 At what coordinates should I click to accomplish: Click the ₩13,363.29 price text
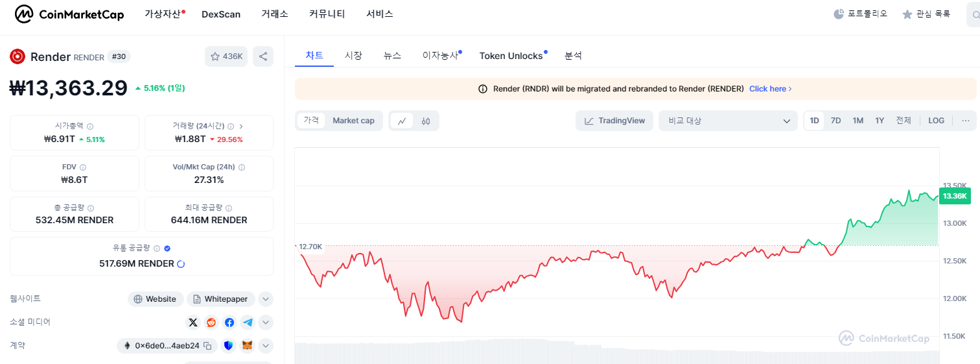point(68,88)
